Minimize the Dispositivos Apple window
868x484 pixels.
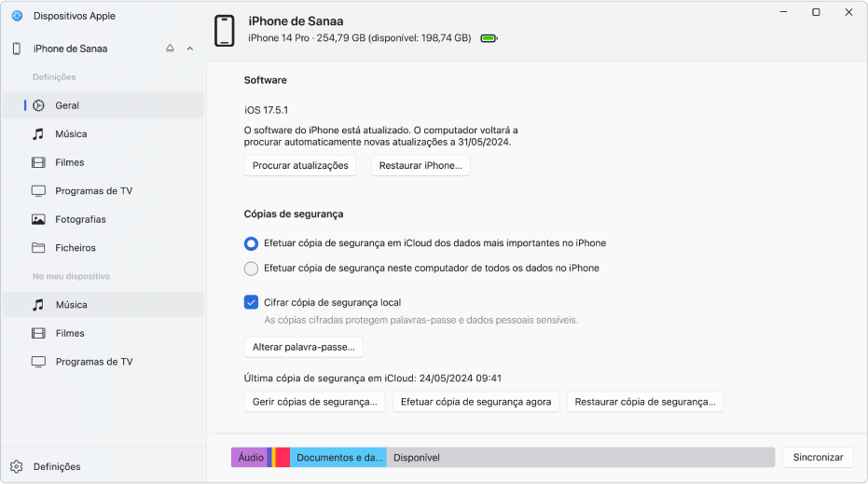[x=783, y=12]
